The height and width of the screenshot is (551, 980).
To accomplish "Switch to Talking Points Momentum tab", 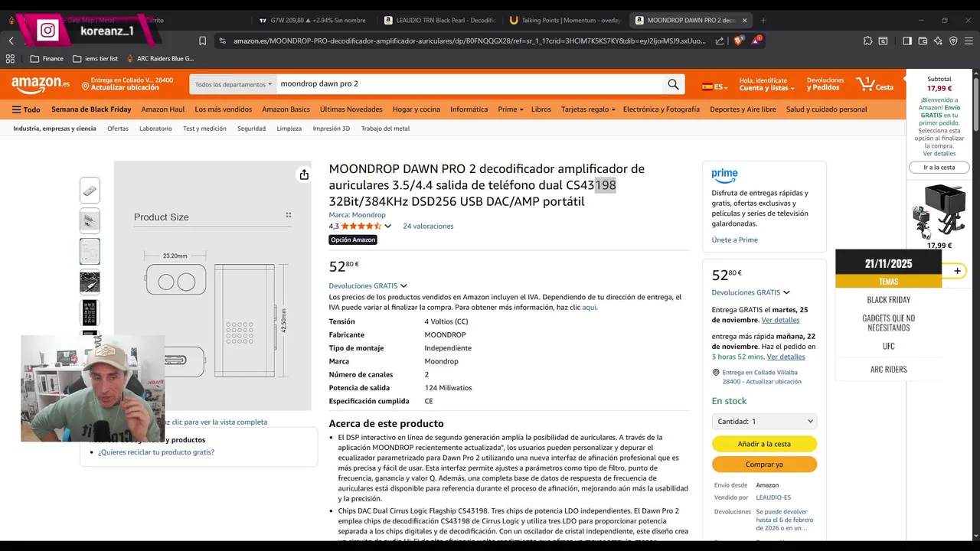I will (565, 20).
